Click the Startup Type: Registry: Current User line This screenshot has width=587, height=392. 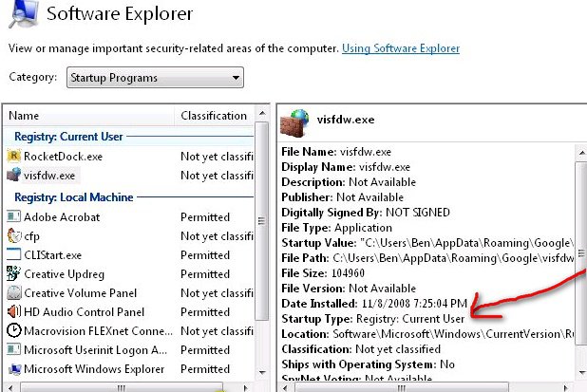coord(373,319)
